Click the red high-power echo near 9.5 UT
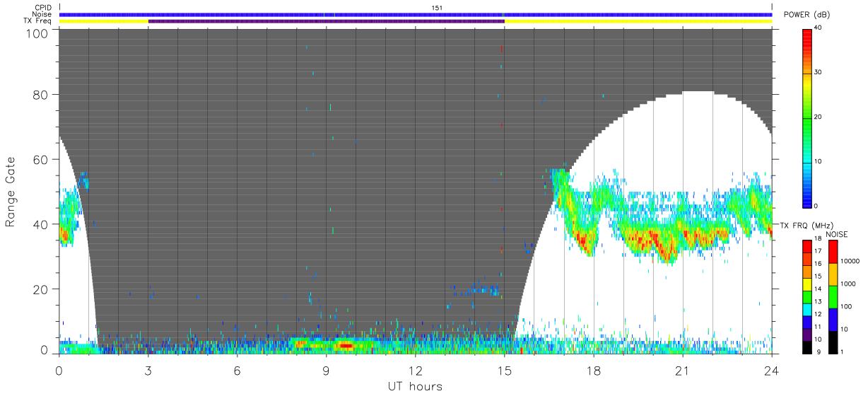Screen dimensions: 868x401 [x=345, y=345]
